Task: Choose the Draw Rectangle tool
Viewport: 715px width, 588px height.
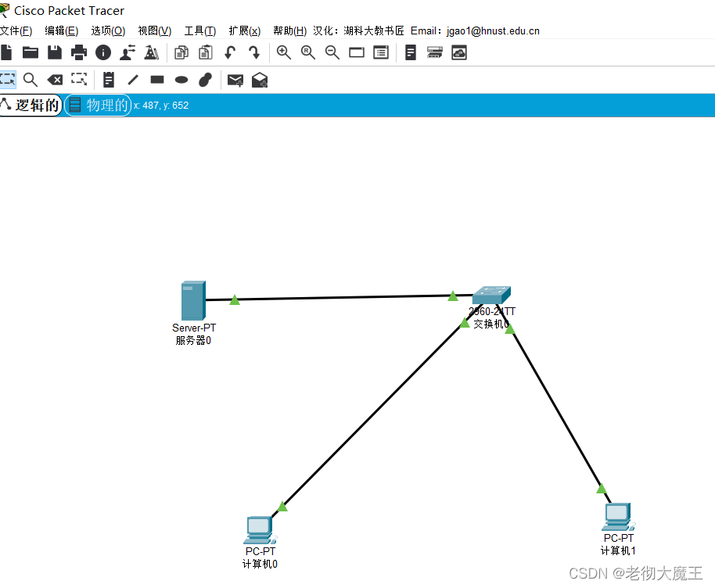Action: (x=157, y=80)
